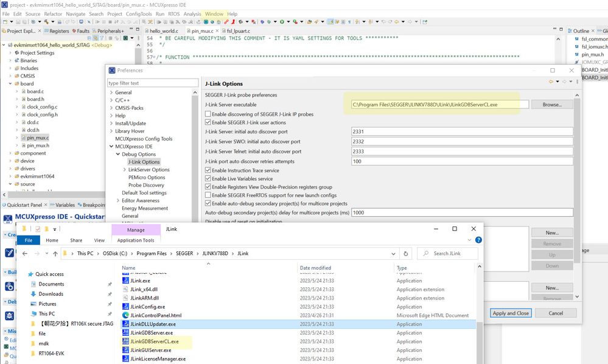Click the JLink.exe file icon
The image size is (608, 364).
point(125,280)
